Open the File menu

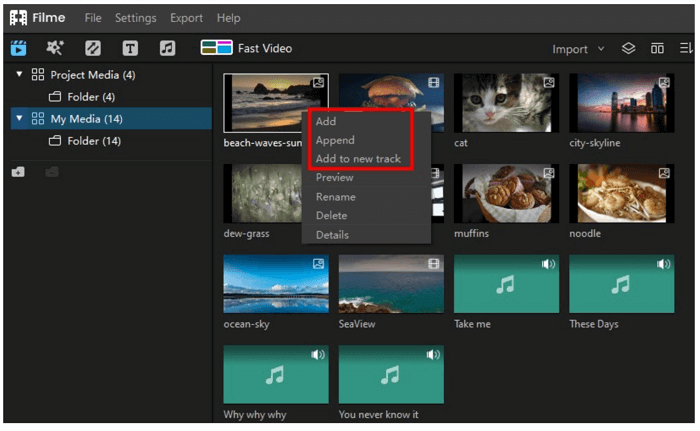[x=93, y=18]
